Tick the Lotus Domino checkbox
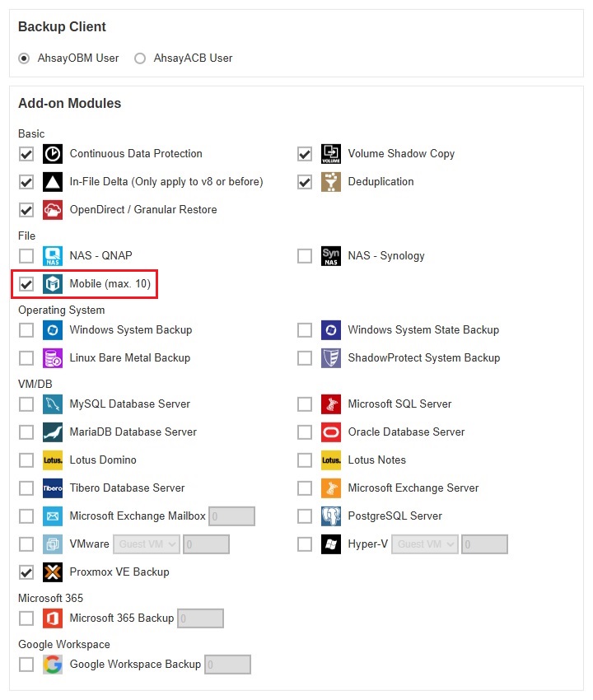The height and width of the screenshot is (700, 593). click(26, 460)
